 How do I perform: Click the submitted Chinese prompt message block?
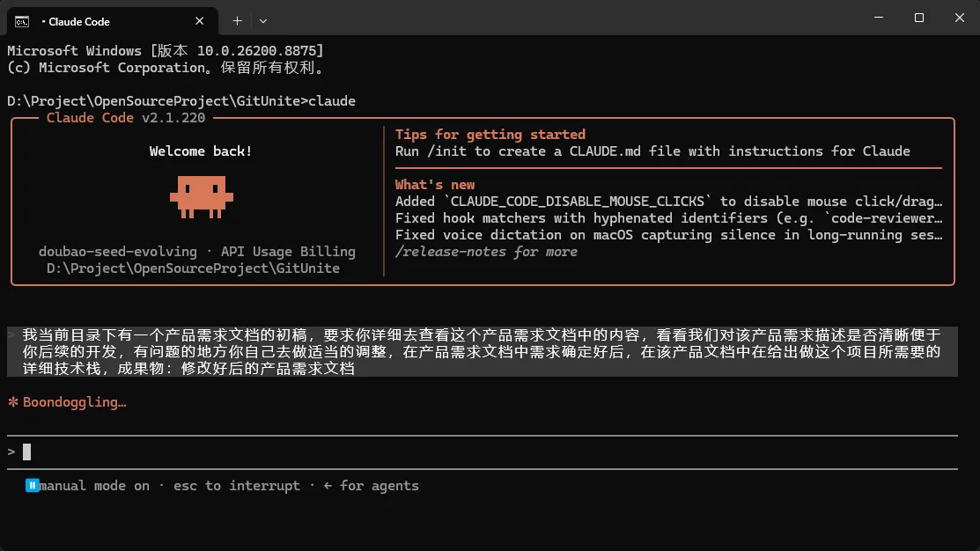pyautogui.click(x=482, y=352)
